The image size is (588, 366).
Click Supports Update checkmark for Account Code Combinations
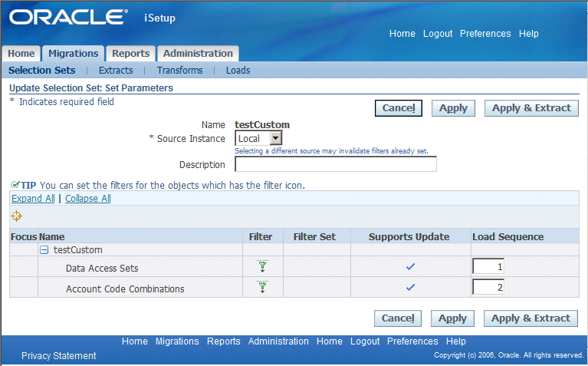(411, 287)
